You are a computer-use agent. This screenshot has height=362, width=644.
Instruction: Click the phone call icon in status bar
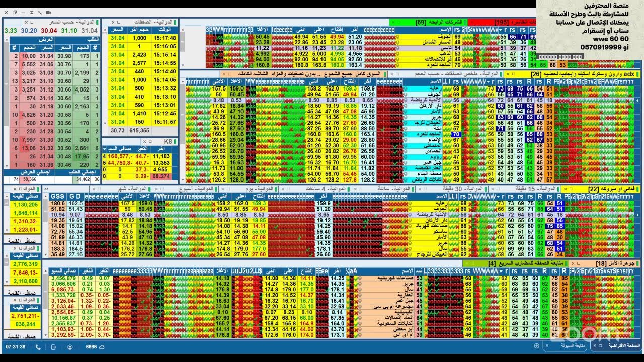pyautogui.click(x=38, y=347)
